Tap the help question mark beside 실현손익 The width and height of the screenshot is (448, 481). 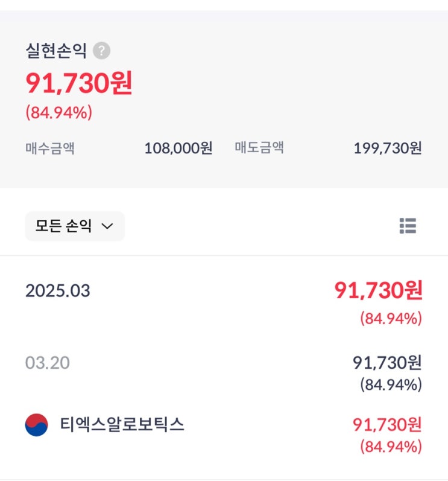(x=102, y=51)
